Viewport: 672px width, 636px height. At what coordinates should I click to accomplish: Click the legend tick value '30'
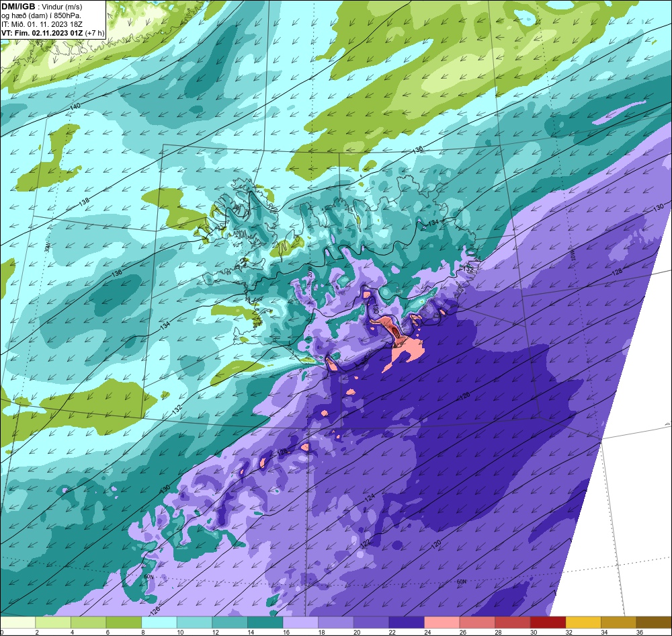pyautogui.click(x=534, y=632)
